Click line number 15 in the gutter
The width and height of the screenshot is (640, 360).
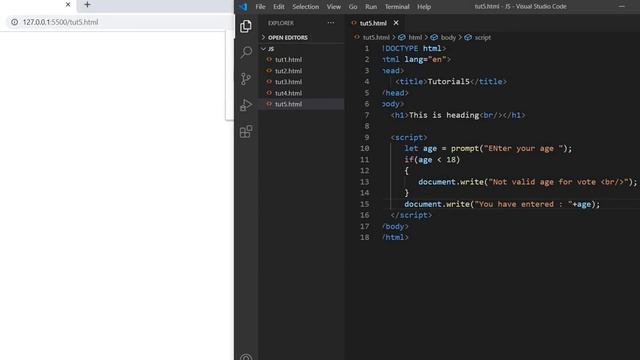pyautogui.click(x=364, y=204)
